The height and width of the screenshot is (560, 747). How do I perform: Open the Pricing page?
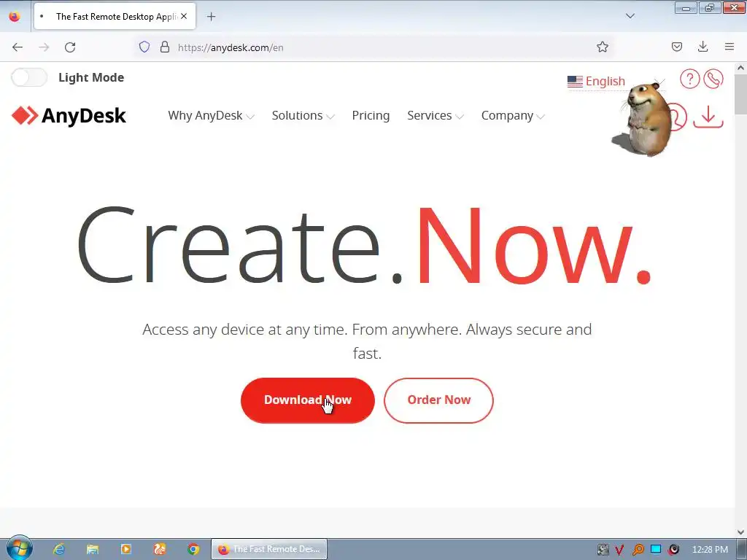pyautogui.click(x=371, y=116)
